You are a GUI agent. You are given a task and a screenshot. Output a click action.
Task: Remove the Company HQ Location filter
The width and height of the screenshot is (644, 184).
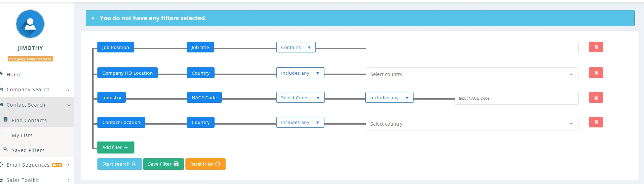coord(595,73)
